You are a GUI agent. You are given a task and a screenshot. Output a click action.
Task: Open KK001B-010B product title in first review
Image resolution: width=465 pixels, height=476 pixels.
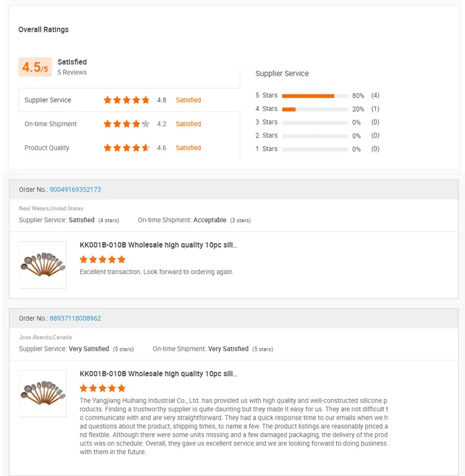158,245
